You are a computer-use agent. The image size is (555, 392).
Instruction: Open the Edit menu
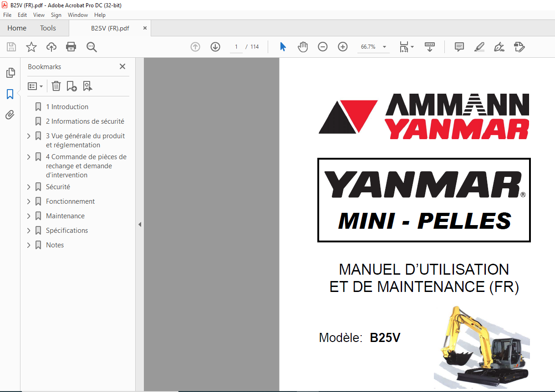(x=22, y=15)
